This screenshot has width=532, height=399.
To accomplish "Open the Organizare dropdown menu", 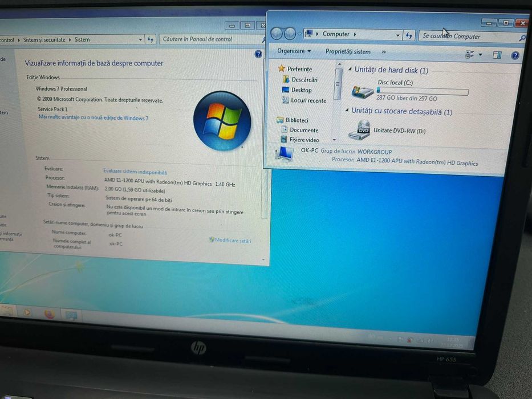I will click(x=294, y=51).
